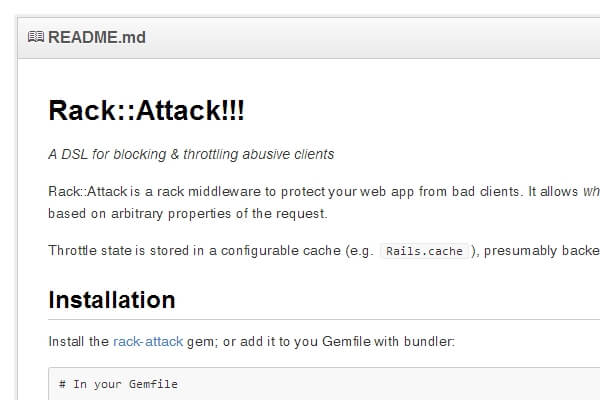
Task: Click the README.md file name
Action: coord(97,38)
